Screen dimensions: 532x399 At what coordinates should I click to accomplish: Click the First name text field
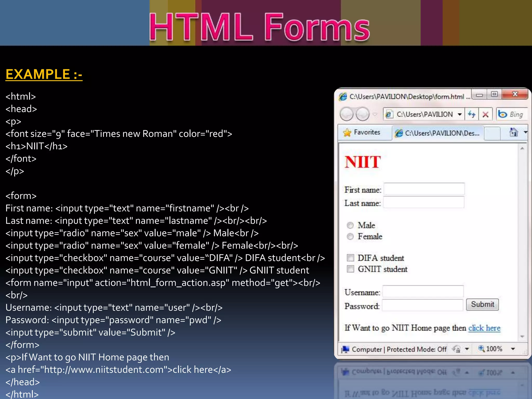click(424, 189)
